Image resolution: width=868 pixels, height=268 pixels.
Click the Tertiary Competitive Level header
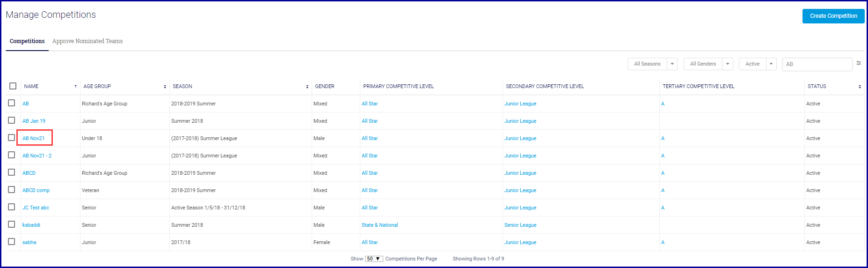point(699,86)
